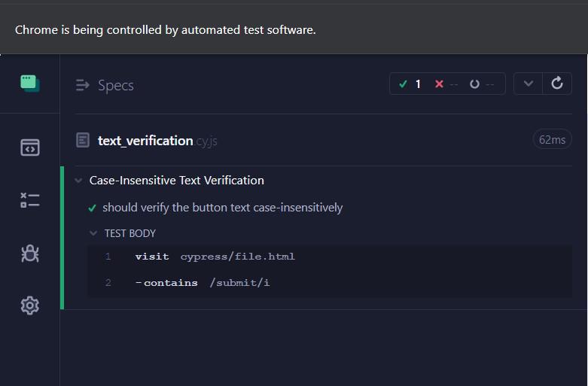
Task: Click the rerun all tests icon
Action: 557,84
